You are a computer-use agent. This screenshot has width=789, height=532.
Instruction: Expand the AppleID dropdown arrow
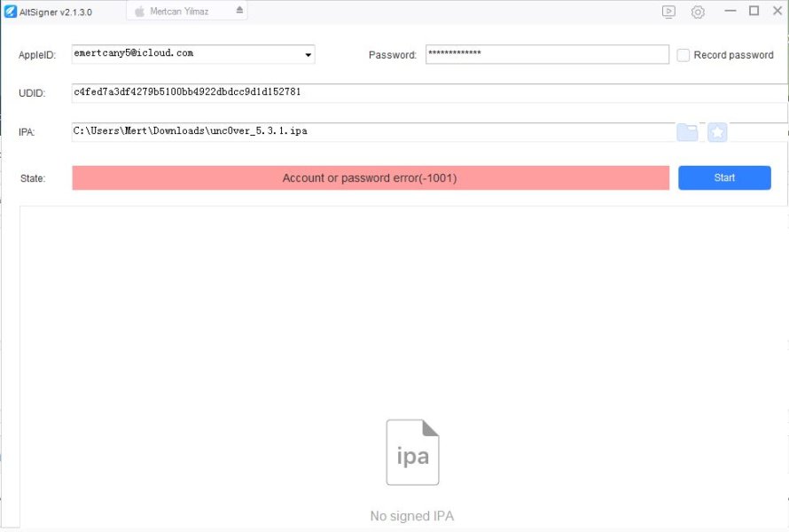point(308,55)
